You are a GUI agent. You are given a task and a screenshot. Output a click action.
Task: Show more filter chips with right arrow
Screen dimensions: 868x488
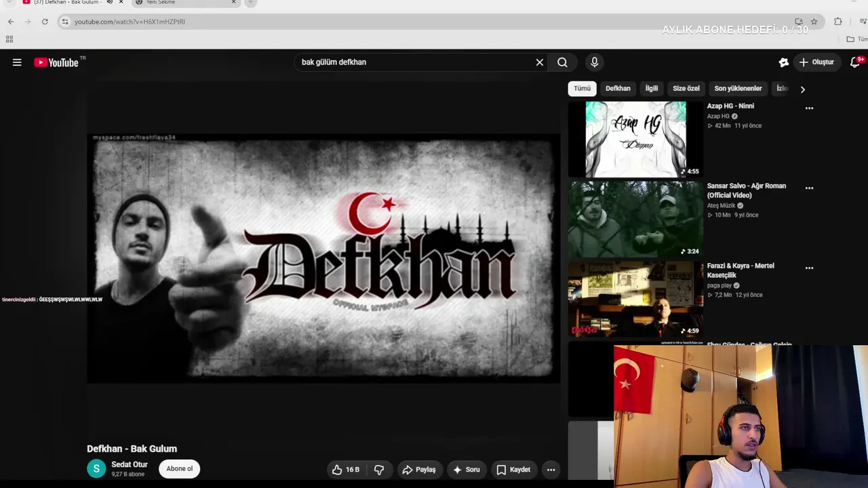pyautogui.click(x=803, y=89)
